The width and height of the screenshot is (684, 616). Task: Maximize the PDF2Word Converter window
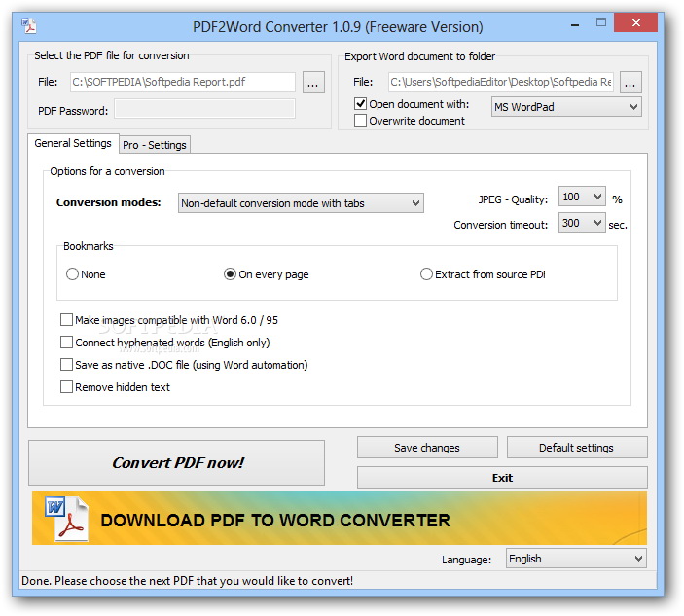pyautogui.click(x=601, y=23)
